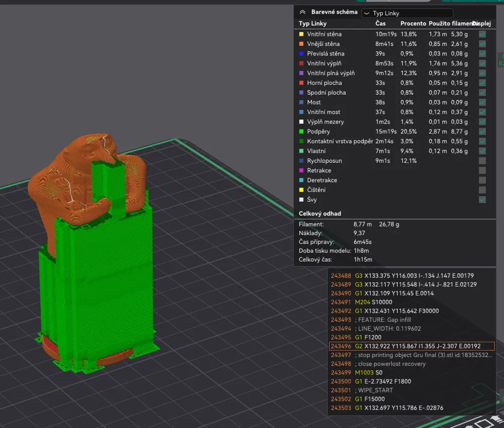Toggle Vnitřní výplň display checkbox

482,64
